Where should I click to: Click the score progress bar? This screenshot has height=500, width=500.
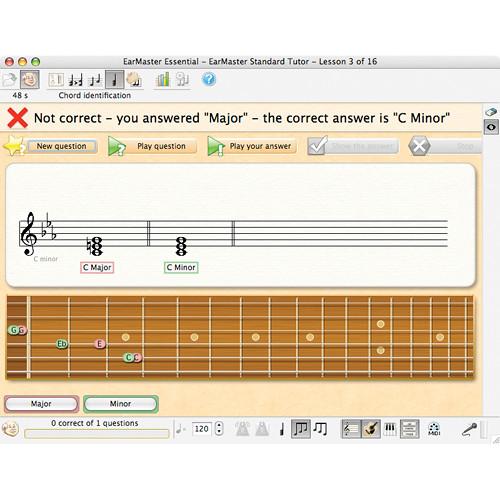click(97, 434)
